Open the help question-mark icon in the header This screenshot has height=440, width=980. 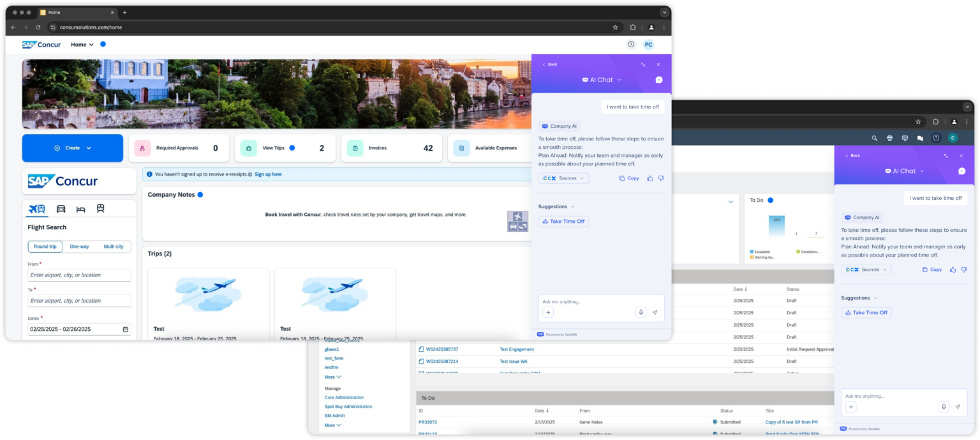[630, 44]
